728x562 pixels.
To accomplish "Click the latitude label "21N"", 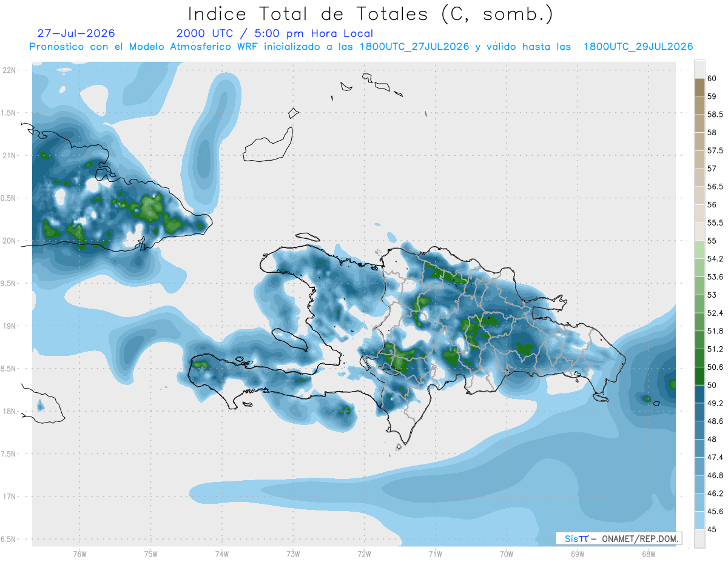I will [10, 155].
